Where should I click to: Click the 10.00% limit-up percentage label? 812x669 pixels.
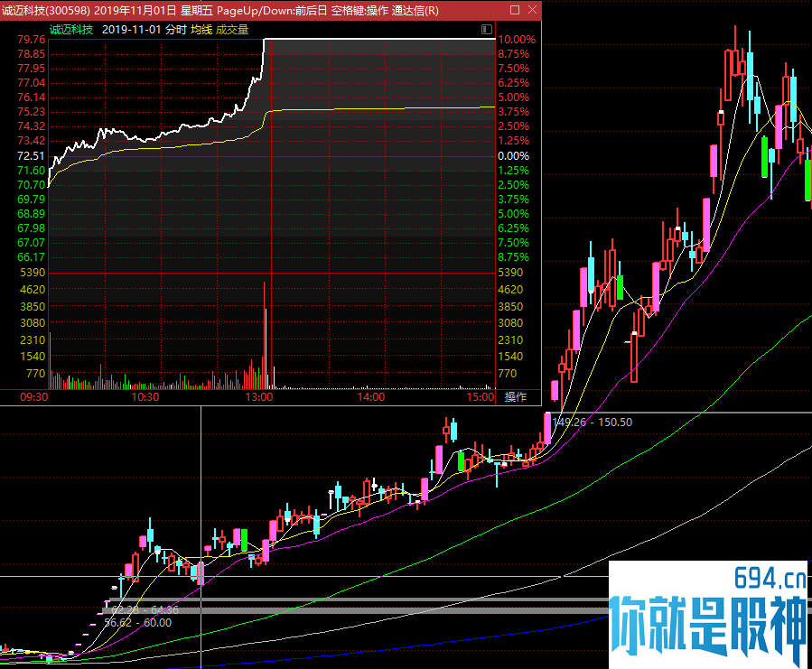[517, 40]
